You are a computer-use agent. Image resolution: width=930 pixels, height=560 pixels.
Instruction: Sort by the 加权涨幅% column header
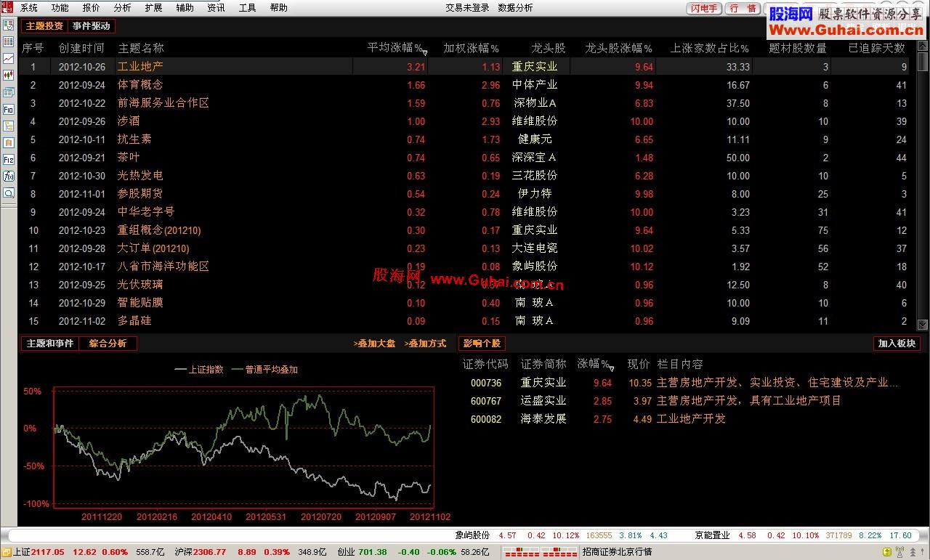[x=471, y=48]
